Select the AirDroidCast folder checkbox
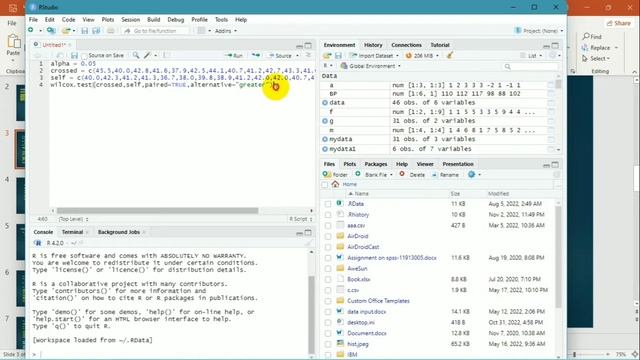This screenshot has height=360, width=640. coord(328,247)
